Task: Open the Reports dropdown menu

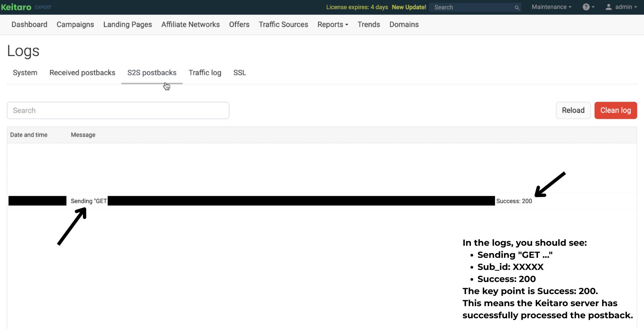Action: pos(332,25)
